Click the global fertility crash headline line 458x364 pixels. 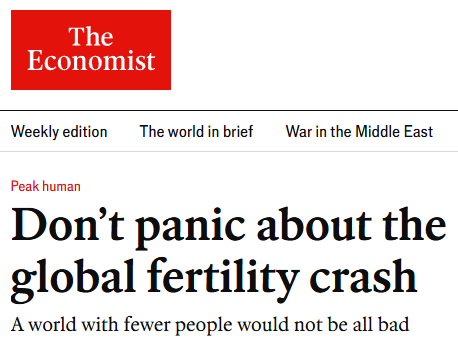[x=214, y=280]
